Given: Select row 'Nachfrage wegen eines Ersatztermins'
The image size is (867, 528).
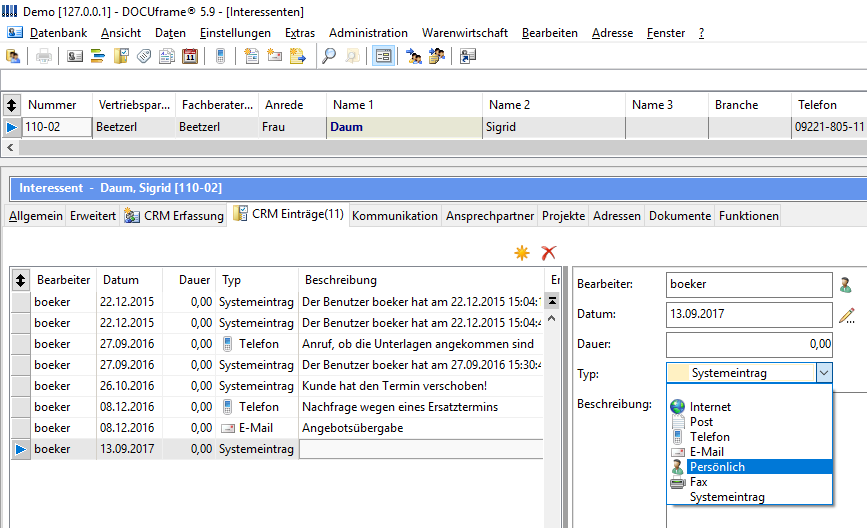Looking at the screenshot, I should 278,407.
